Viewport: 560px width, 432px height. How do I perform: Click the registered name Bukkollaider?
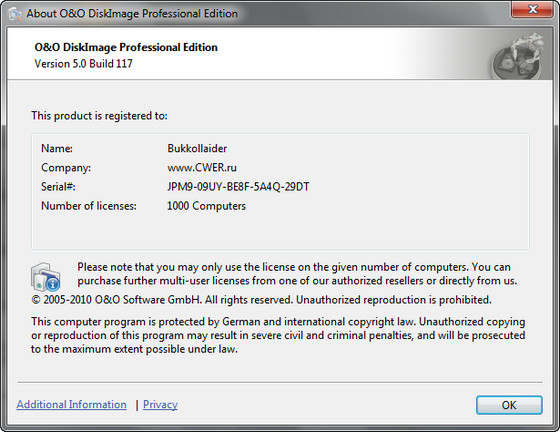(x=197, y=149)
